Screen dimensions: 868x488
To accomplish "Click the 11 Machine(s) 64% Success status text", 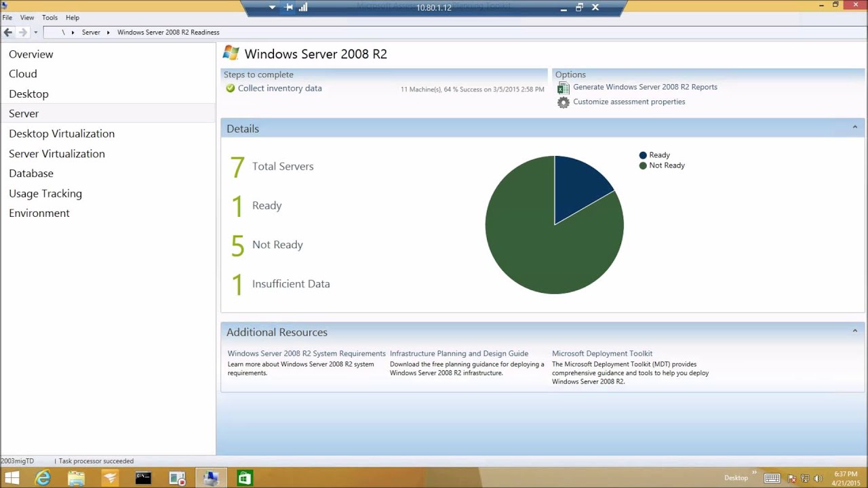I will pyautogui.click(x=472, y=89).
